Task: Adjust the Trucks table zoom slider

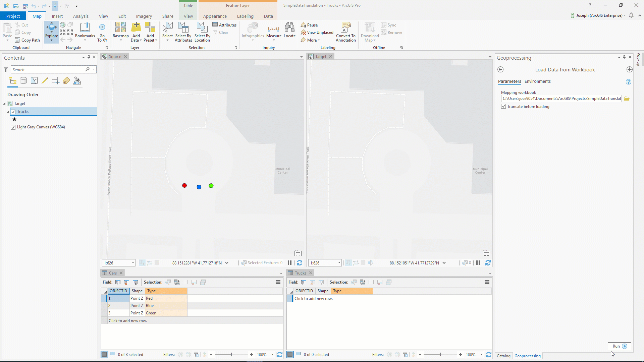Action: (x=440, y=355)
